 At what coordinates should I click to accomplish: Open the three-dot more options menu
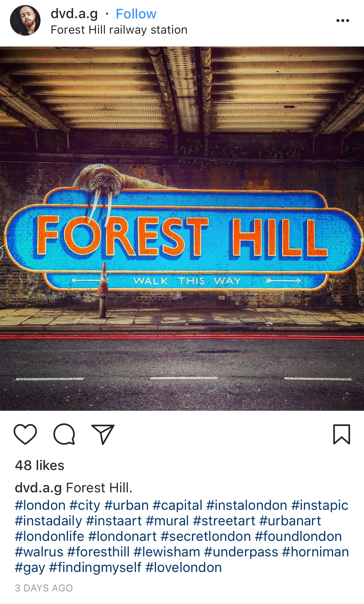coord(343,20)
